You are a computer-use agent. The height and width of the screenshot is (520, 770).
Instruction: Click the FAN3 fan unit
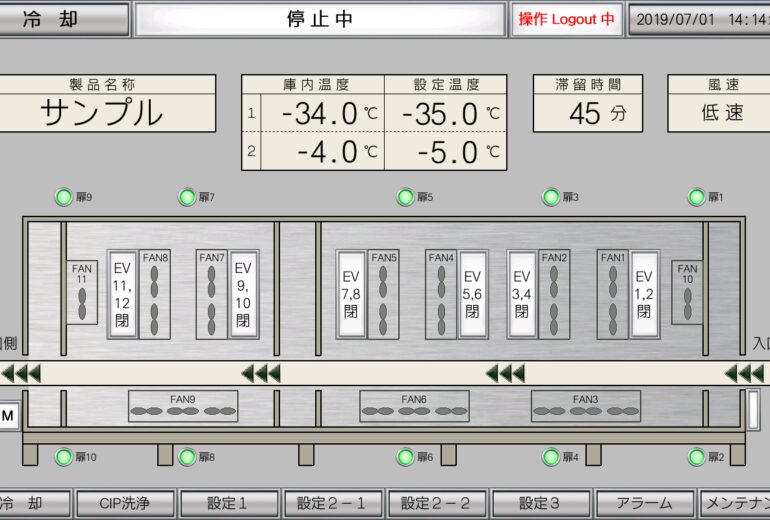(x=585, y=406)
